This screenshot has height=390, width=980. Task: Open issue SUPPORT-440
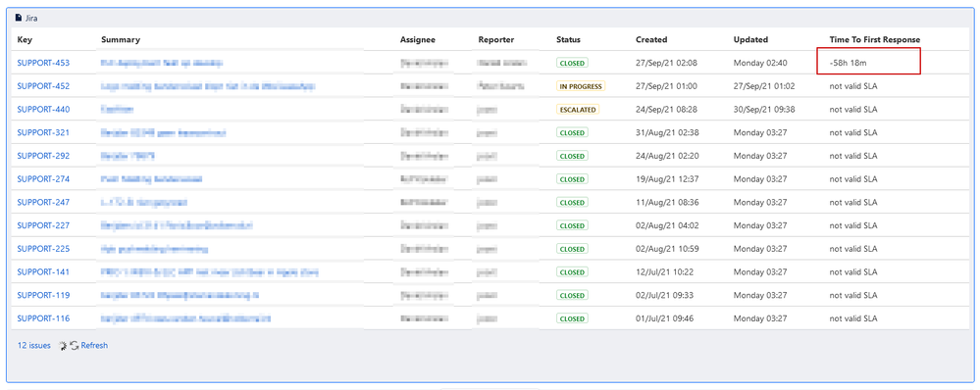[43, 109]
